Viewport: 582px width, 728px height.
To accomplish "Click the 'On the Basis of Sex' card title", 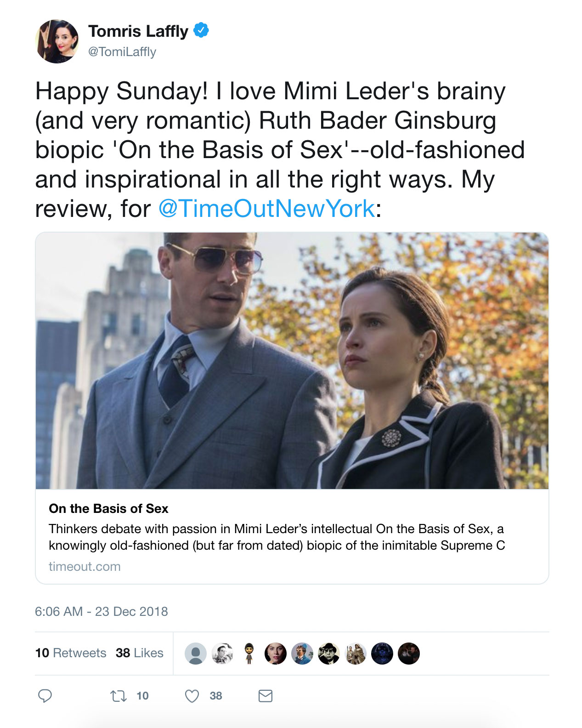I will click(x=108, y=508).
